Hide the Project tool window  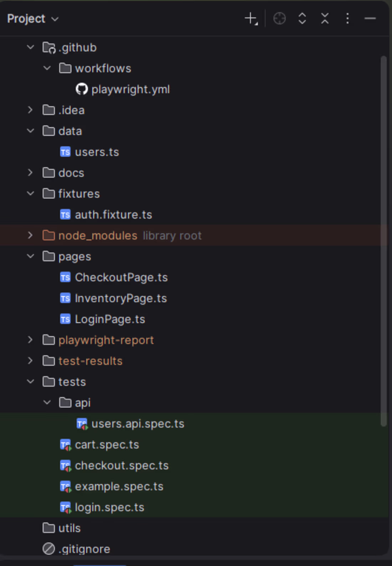tap(370, 19)
